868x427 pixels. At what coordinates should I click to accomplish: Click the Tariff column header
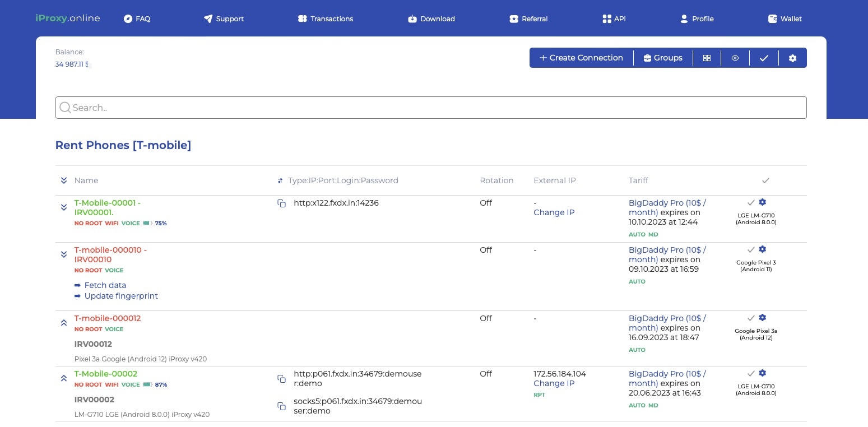[638, 180]
